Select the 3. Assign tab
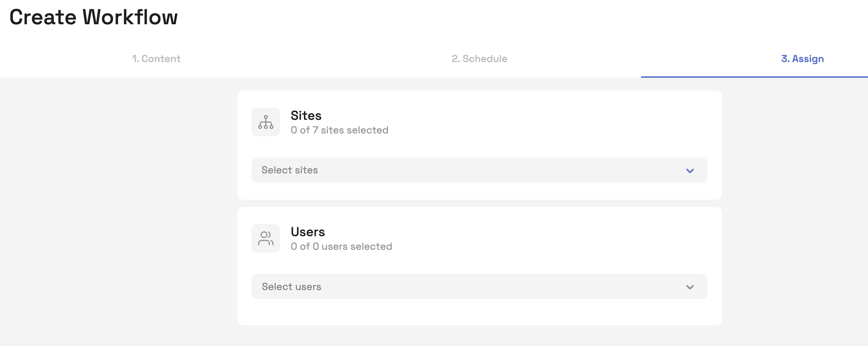This screenshot has width=868, height=346. [802, 58]
